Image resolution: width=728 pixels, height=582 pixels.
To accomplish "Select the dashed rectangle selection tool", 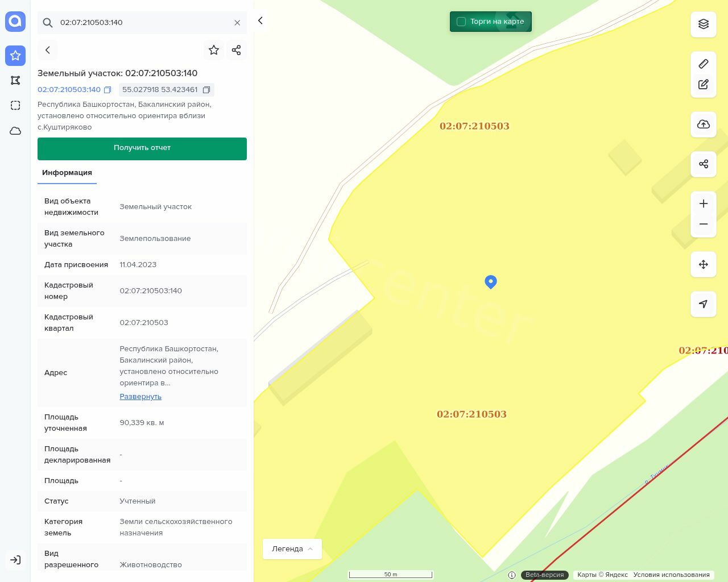I will [15, 106].
